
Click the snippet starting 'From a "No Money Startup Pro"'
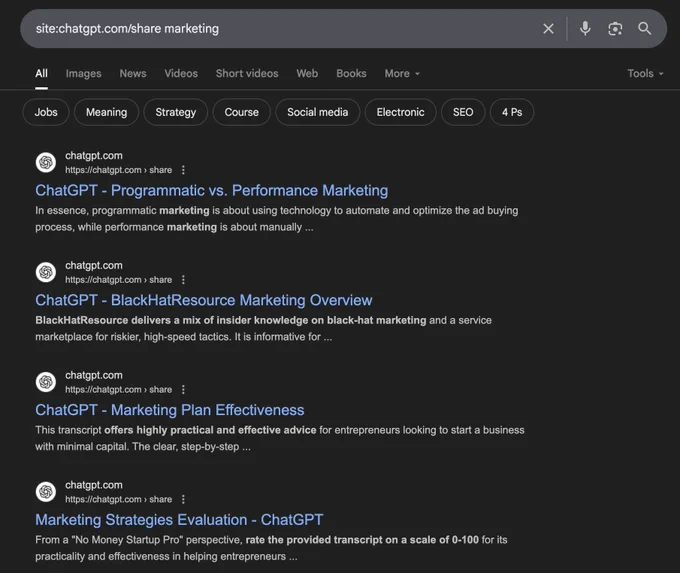[x=271, y=548]
